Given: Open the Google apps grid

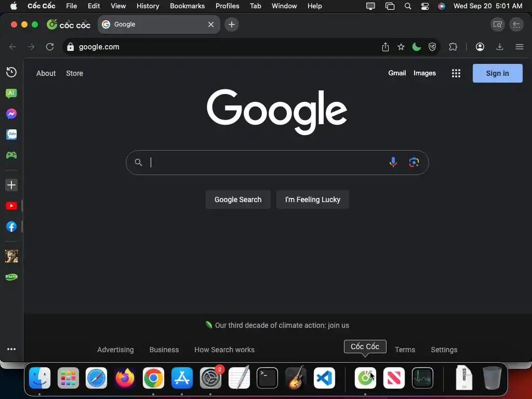Looking at the screenshot, I should click(456, 73).
